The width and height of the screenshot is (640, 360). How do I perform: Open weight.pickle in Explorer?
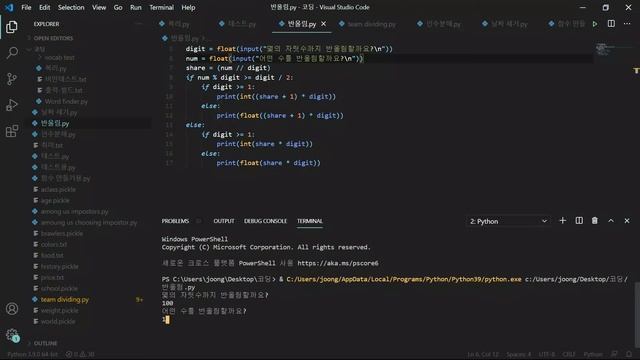tap(59, 310)
